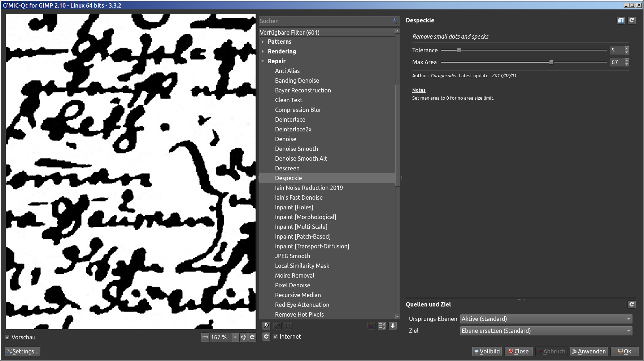Reset preview zoom with the reload icon

tap(252, 337)
